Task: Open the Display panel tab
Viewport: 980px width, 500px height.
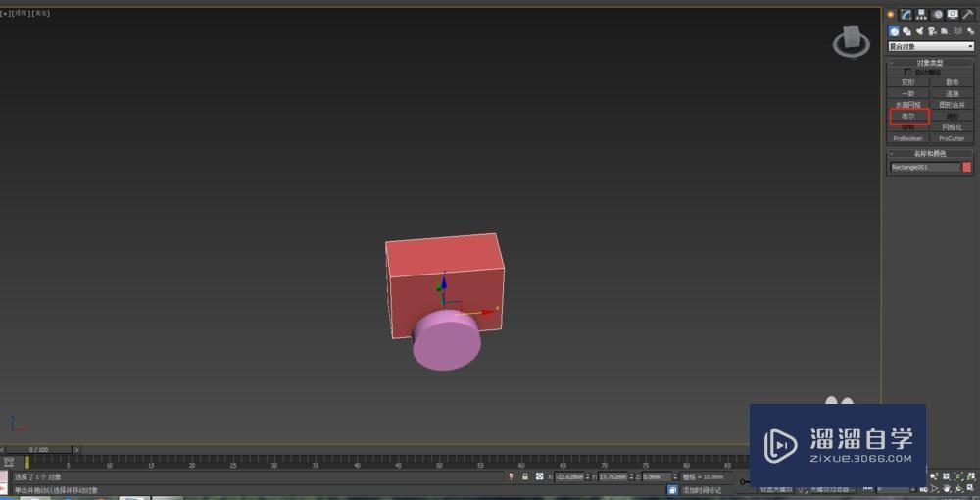Action: pyautogui.click(x=953, y=15)
